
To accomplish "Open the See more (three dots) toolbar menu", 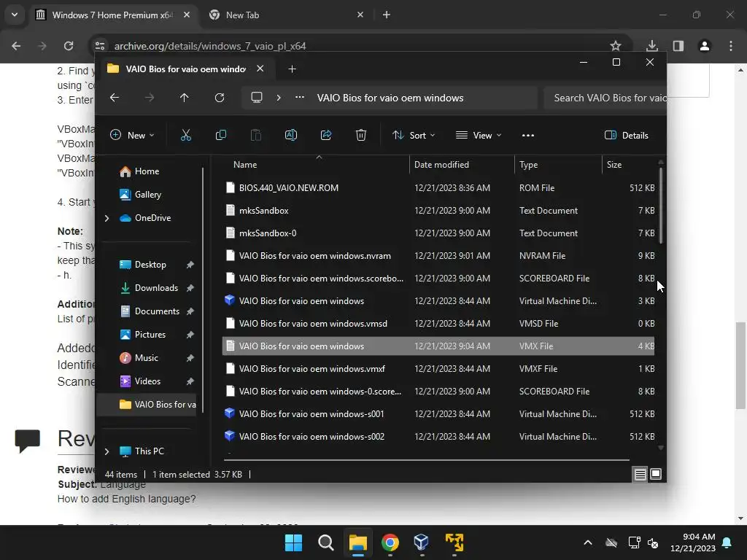I will click(528, 135).
